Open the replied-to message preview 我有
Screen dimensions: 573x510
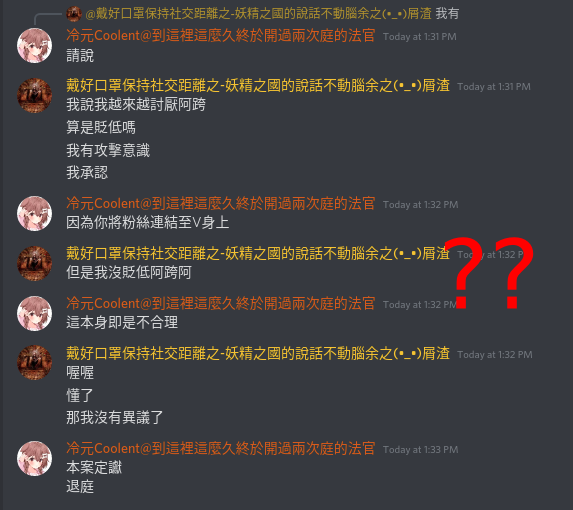tap(447, 14)
